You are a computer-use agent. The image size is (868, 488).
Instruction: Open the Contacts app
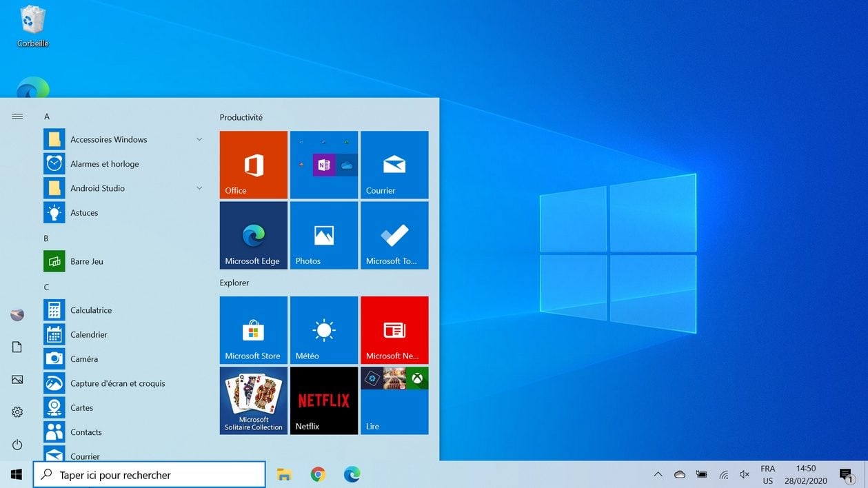[124, 432]
